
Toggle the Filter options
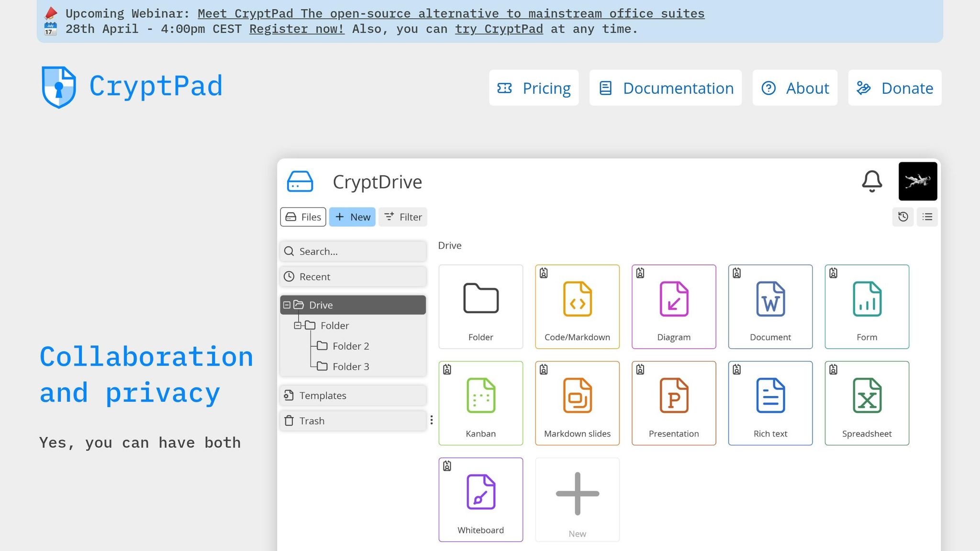coord(402,217)
